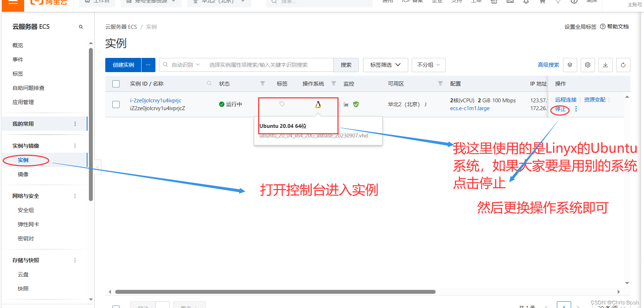Click the green security shield icon
The height and width of the screenshot is (308, 644).
[356, 104]
